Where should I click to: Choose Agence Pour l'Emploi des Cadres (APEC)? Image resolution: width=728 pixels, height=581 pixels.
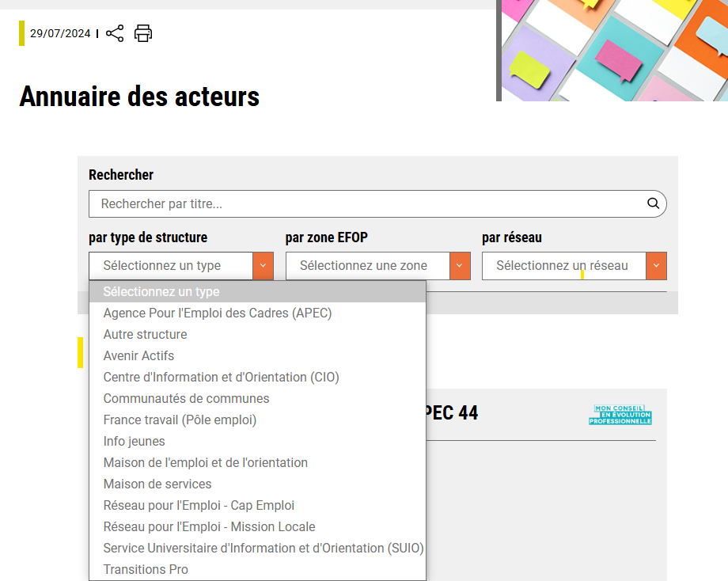pyautogui.click(x=257, y=313)
